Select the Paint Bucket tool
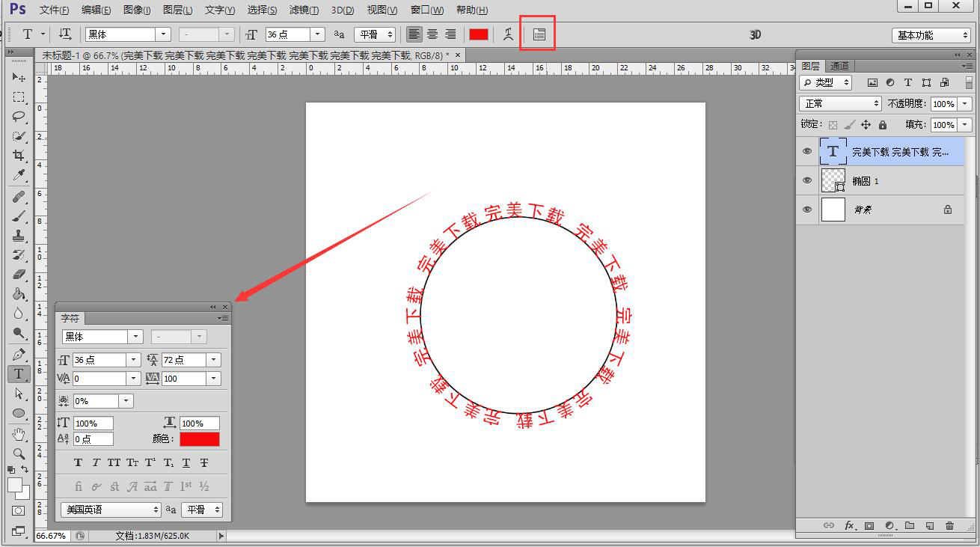The height and width of the screenshot is (547, 980). (x=19, y=294)
